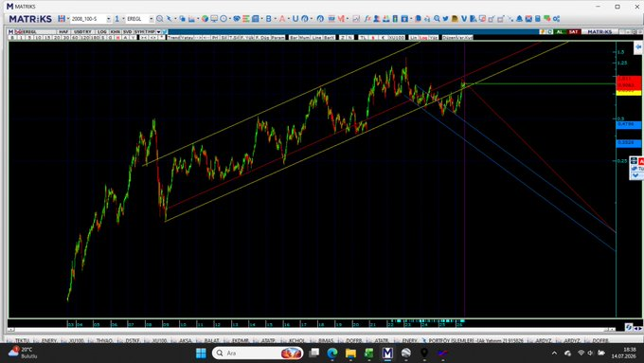Viewport: 644px width, 363px height.
Task: Click the line chart toolbar icon
Action: tap(356, 19)
